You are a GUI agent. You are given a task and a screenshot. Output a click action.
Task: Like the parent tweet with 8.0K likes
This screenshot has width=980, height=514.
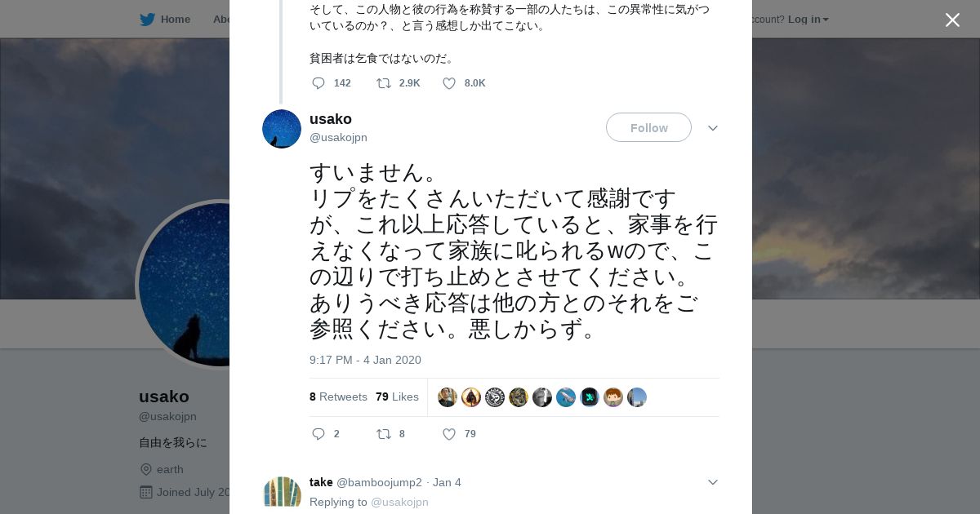(x=449, y=83)
